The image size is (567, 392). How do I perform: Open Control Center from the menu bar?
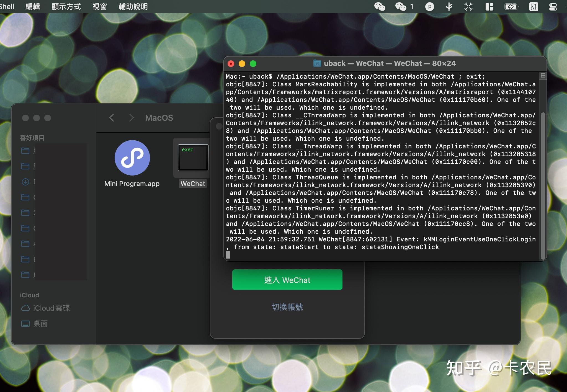553,6
